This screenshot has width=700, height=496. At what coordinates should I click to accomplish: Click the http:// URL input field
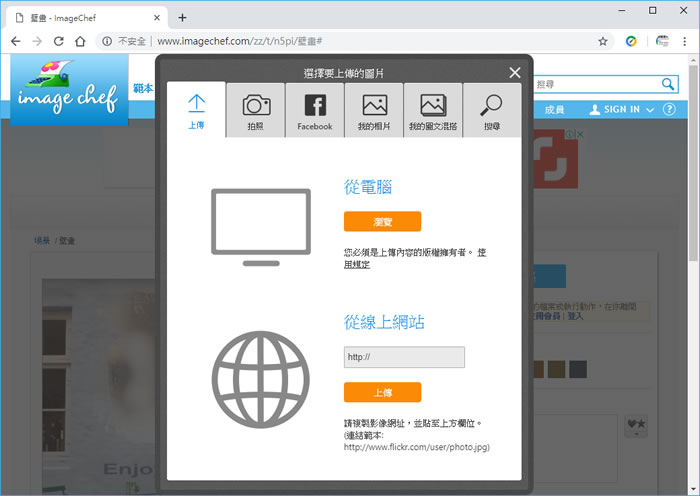[404, 357]
